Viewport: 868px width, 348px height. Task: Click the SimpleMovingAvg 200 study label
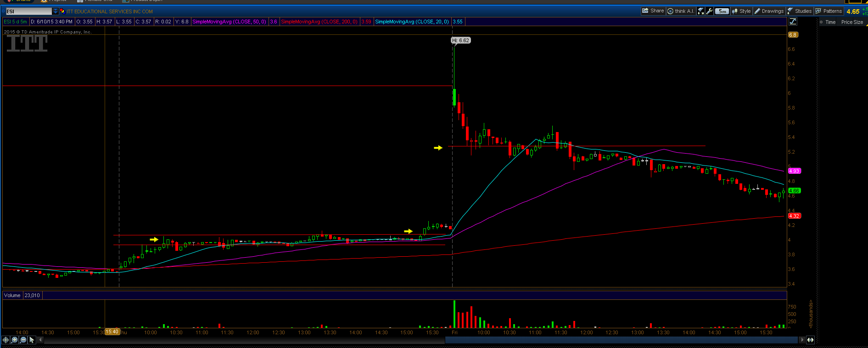point(319,22)
